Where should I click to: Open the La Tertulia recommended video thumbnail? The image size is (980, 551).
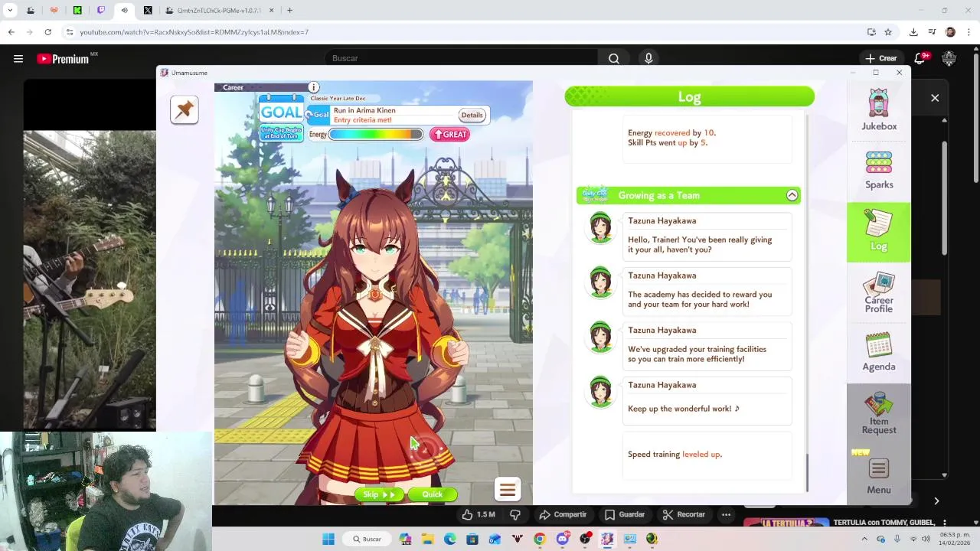785,523
